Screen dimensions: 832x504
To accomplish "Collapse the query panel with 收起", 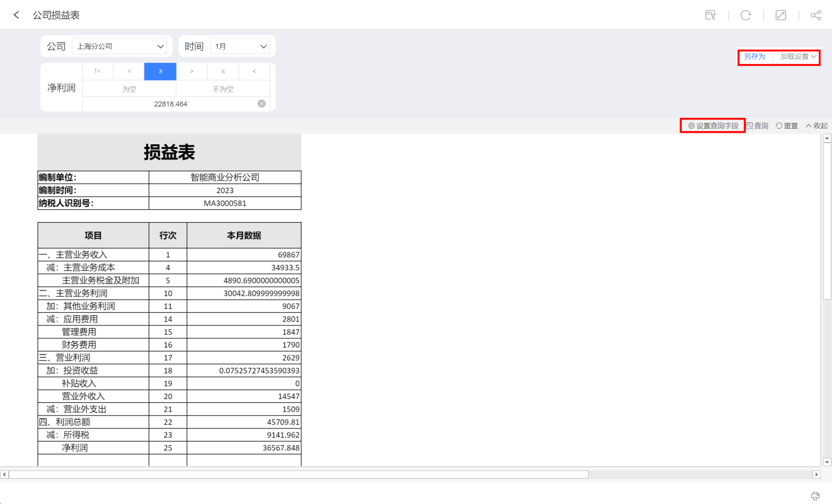I will tap(816, 126).
